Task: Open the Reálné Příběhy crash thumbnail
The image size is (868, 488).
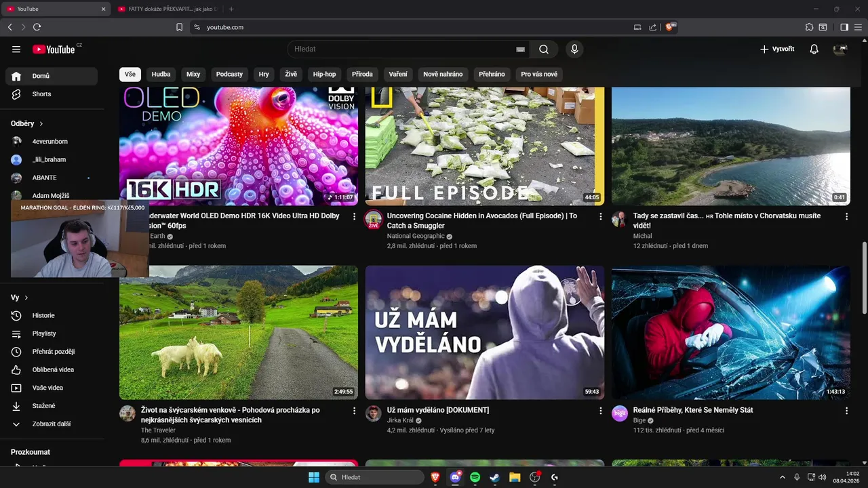Action: pos(731,332)
